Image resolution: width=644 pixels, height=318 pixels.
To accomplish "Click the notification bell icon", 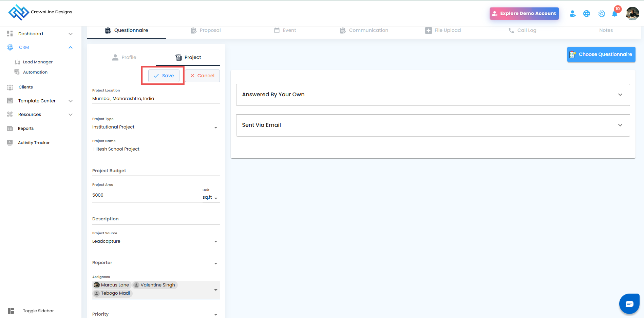I will click(x=614, y=14).
